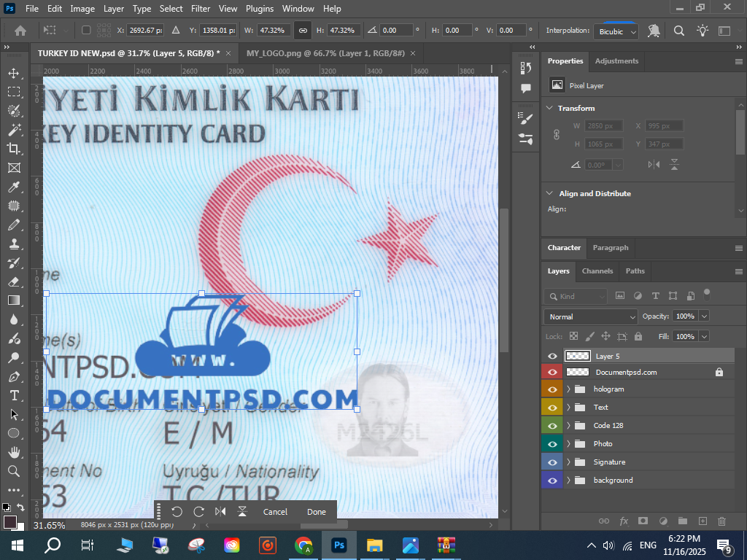
Task: Select the Zoom tool in toolbar
Action: tap(13, 471)
